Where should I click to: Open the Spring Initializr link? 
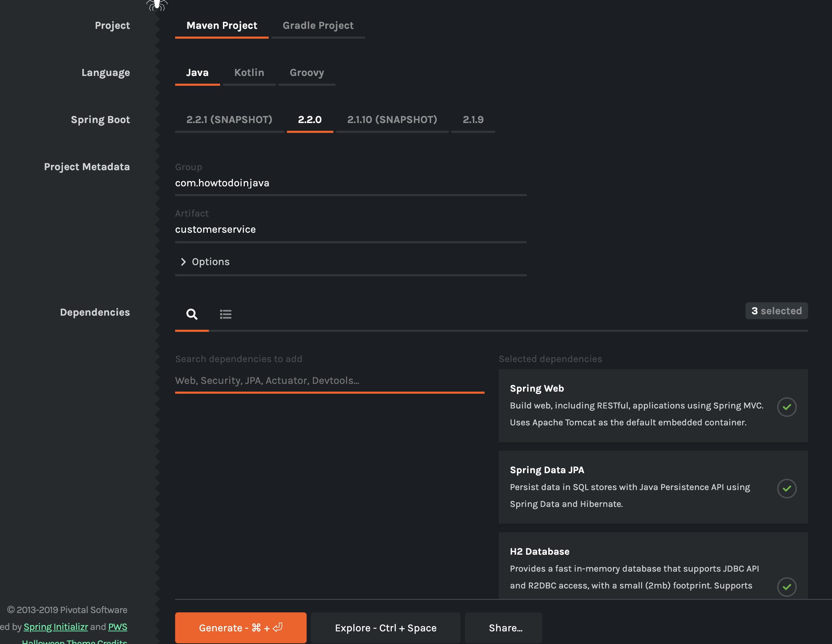pyautogui.click(x=56, y=626)
